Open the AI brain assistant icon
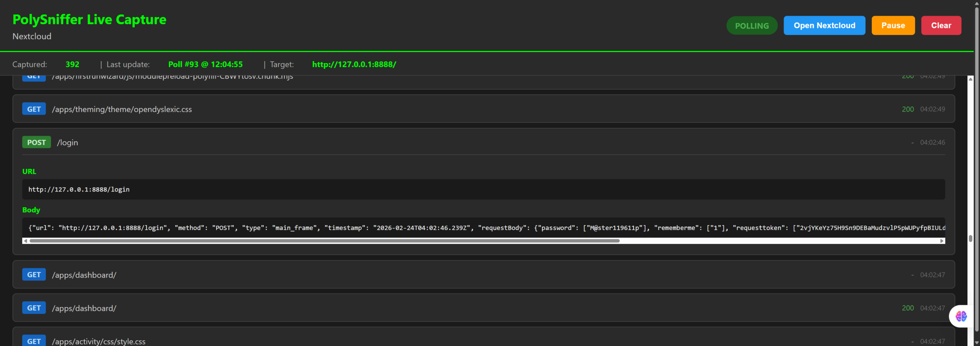 (960, 316)
